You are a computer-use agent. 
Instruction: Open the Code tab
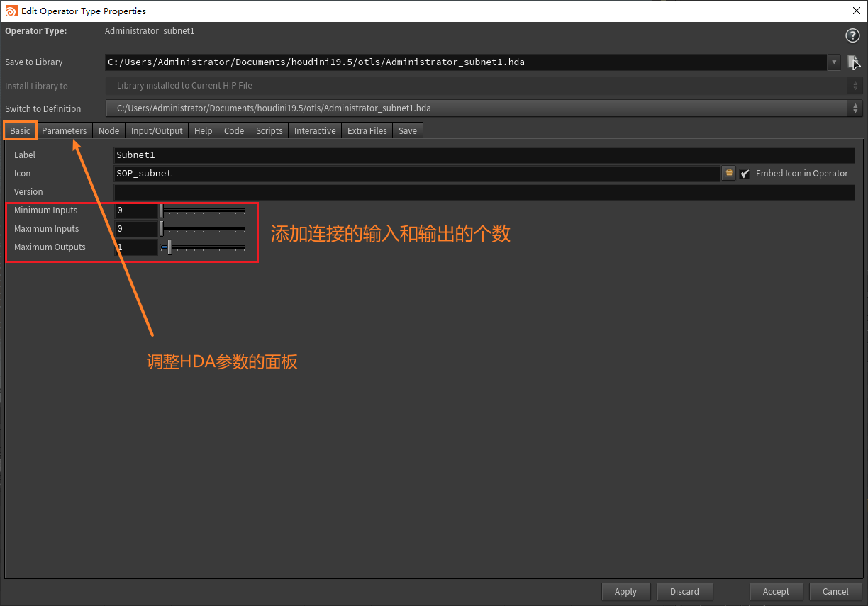[x=234, y=130]
